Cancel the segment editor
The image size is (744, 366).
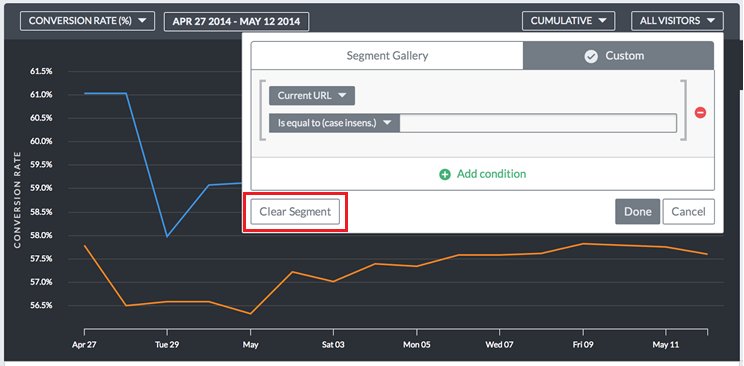688,212
